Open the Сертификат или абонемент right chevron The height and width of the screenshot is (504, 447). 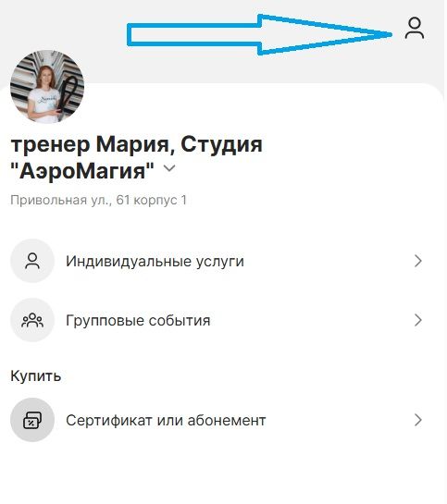pyautogui.click(x=418, y=420)
